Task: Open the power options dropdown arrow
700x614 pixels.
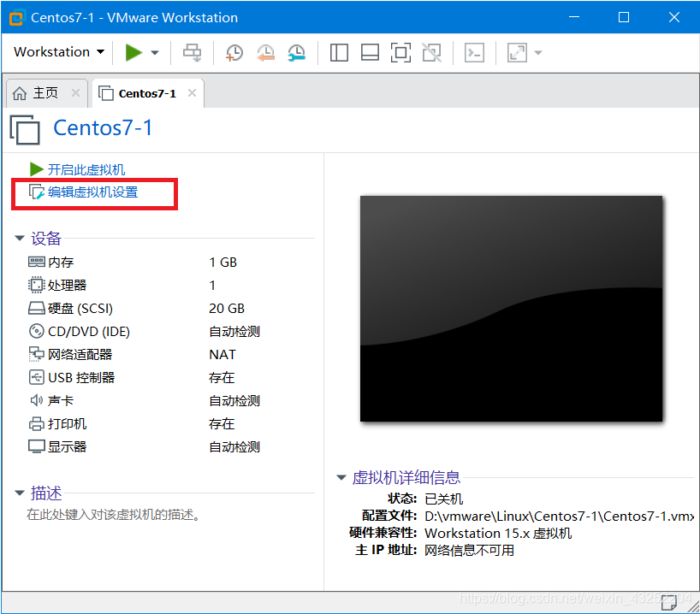Action: coord(155,53)
